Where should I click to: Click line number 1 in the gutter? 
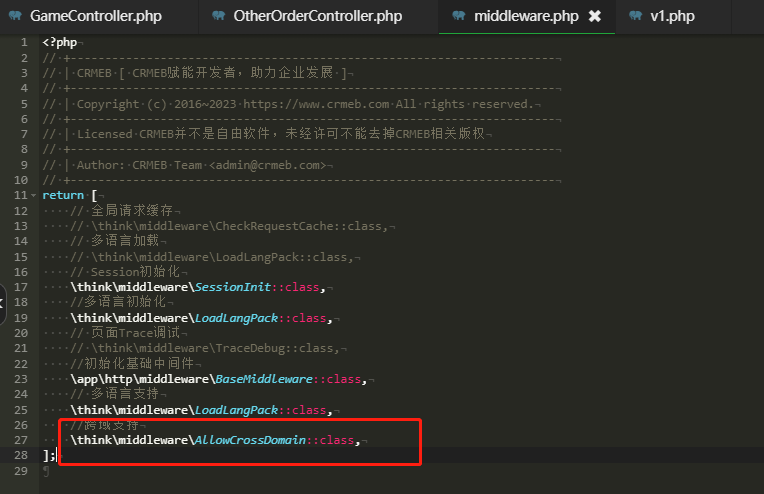click(x=24, y=42)
